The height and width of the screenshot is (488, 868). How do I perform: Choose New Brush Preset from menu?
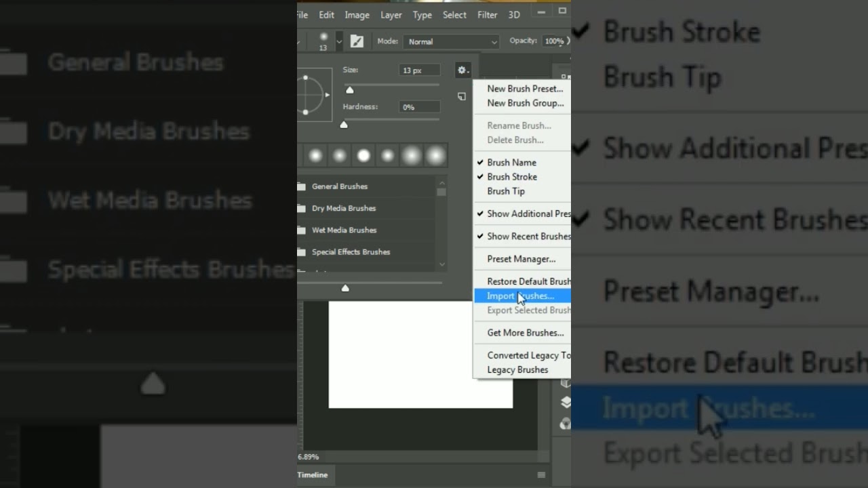click(521, 89)
